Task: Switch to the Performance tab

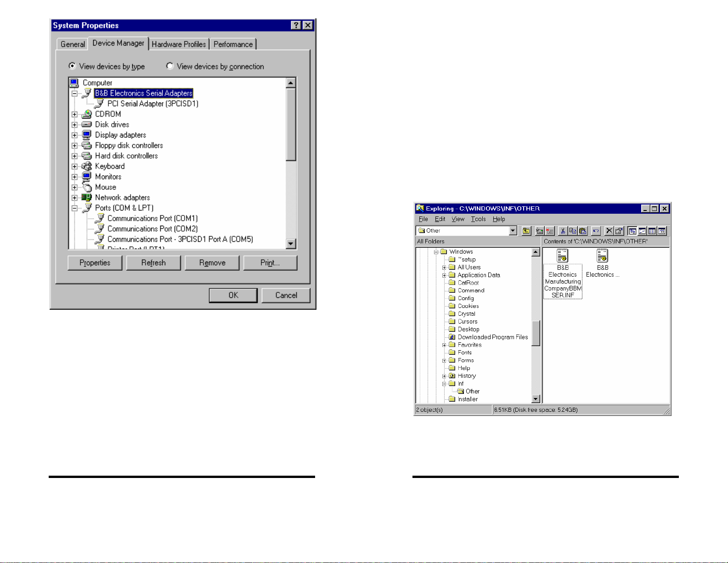Action: pos(233,44)
